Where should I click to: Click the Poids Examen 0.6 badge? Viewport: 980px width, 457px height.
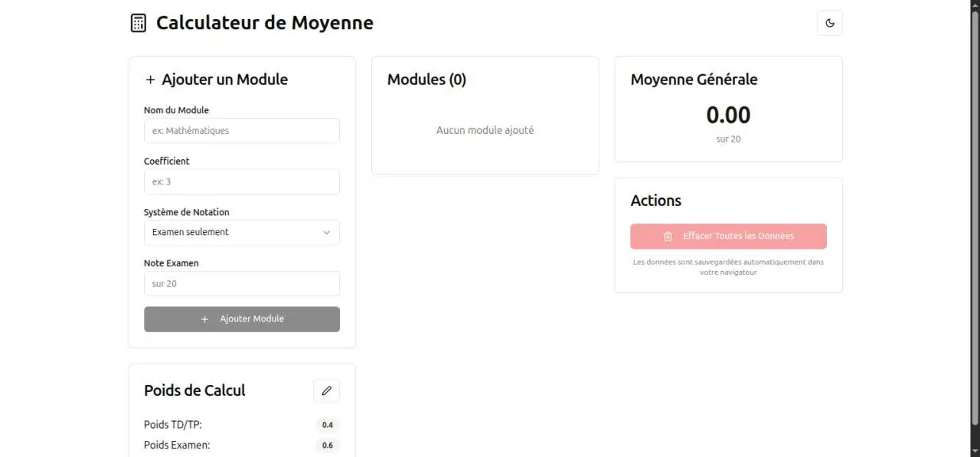coord(327,445)
